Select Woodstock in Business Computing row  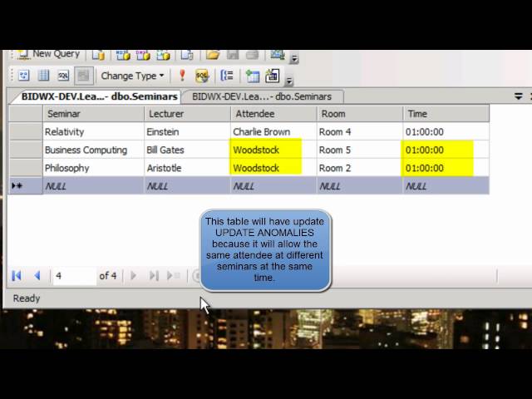[x=273, y=150]
